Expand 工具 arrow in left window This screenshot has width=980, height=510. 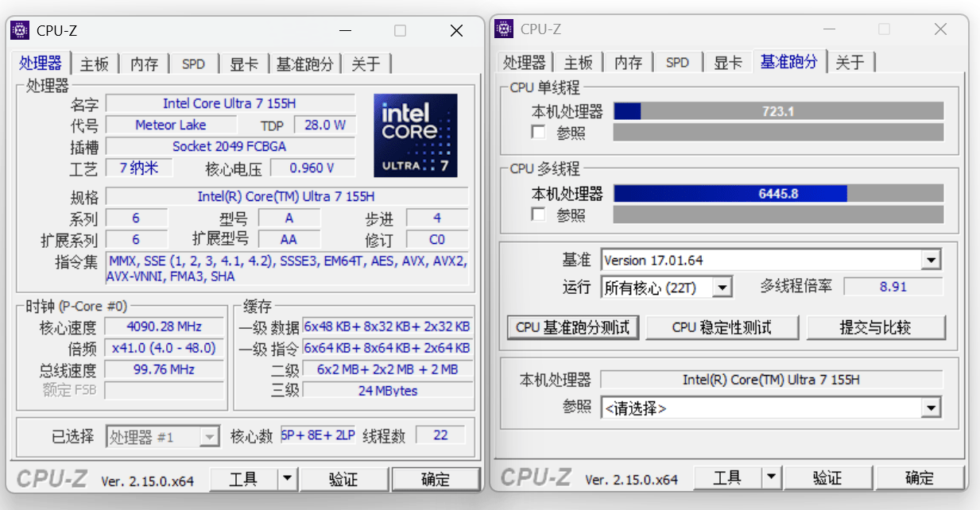coord(287,479)
